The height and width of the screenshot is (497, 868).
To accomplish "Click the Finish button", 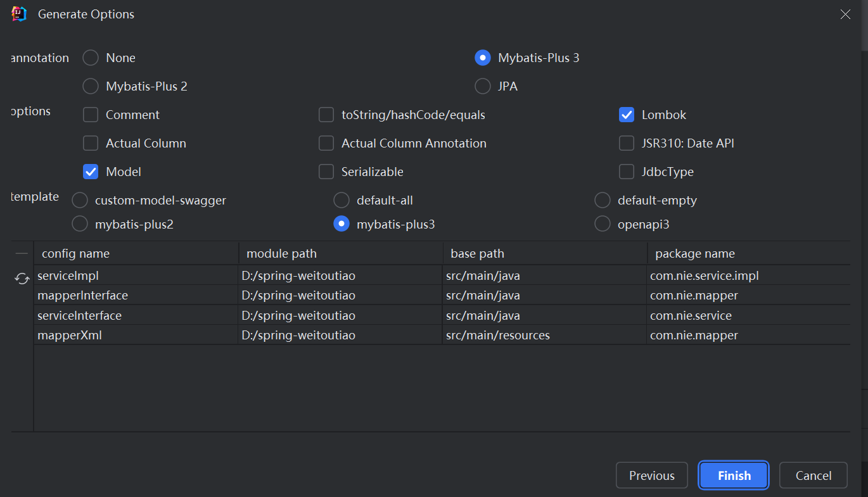I will 734,475.
